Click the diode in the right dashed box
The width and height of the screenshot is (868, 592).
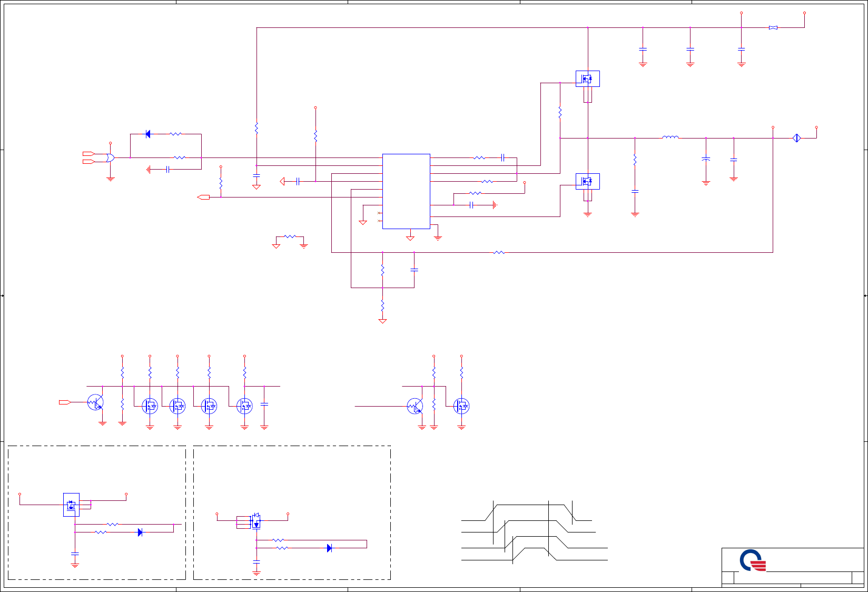pos(329,548)
